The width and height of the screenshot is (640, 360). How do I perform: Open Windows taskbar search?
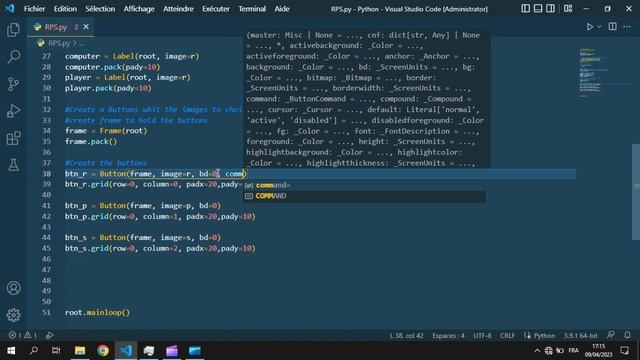click(x=34, y=351)
